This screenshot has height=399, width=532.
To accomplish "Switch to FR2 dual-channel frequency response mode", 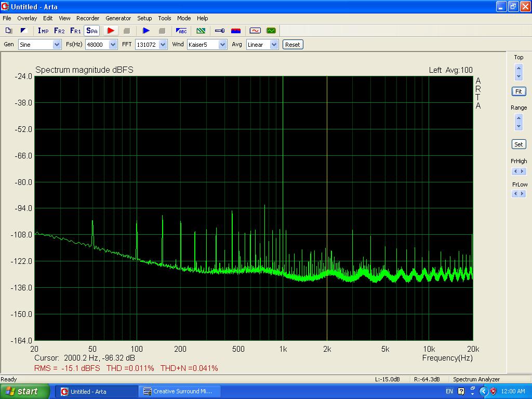I will pos(59,31).
